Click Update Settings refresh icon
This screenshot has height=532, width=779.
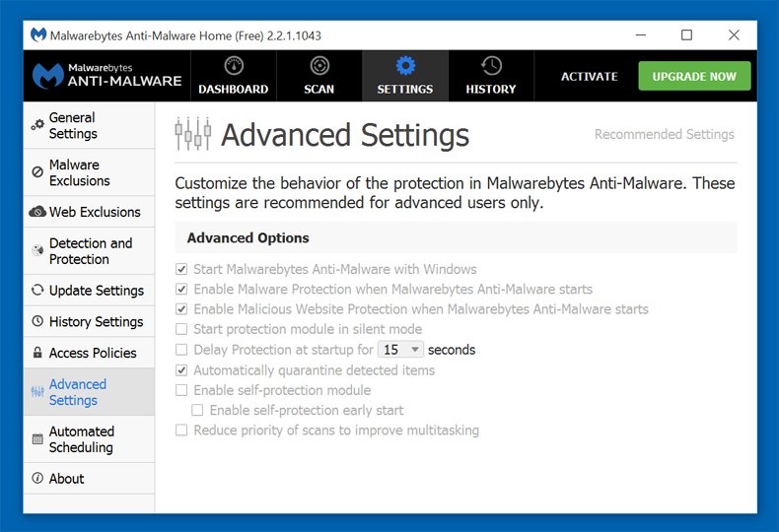[x=37, y=290]
